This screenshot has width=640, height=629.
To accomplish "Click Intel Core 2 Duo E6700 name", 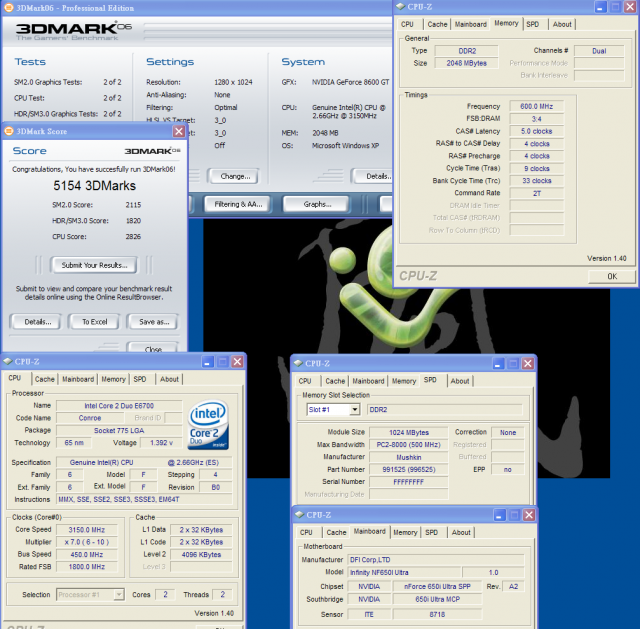I will coord(119,406).
